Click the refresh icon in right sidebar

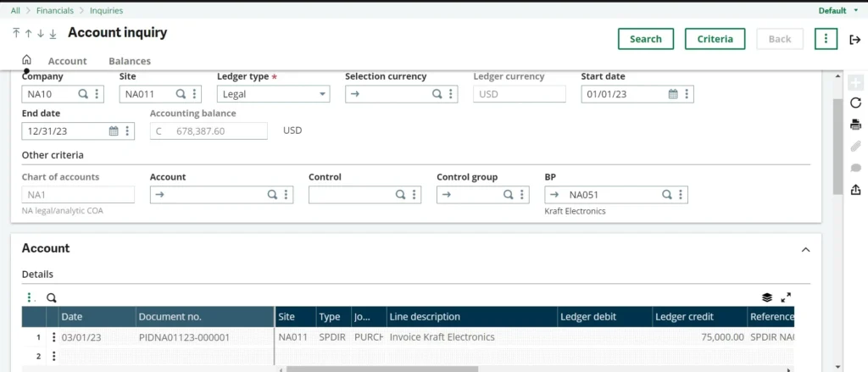pos(855,103)
